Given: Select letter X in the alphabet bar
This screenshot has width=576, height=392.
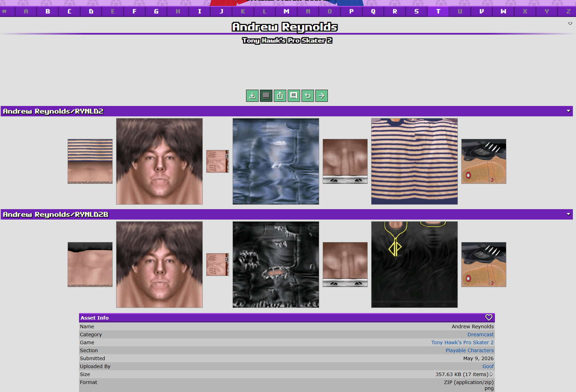Looking at the screenshot, I should point(525,11).
